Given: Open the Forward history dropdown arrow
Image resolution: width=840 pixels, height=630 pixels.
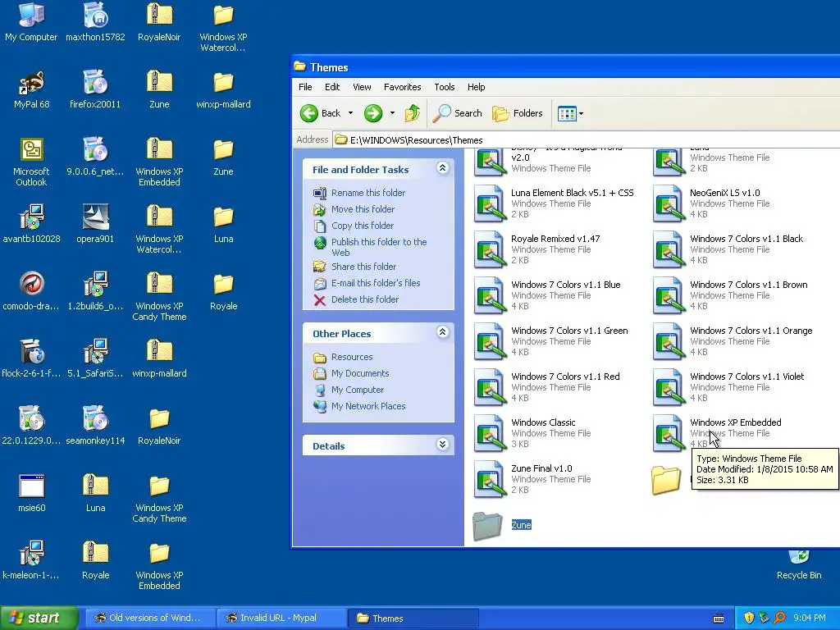Looking at the screenshot, I should (x=392, y=113).
